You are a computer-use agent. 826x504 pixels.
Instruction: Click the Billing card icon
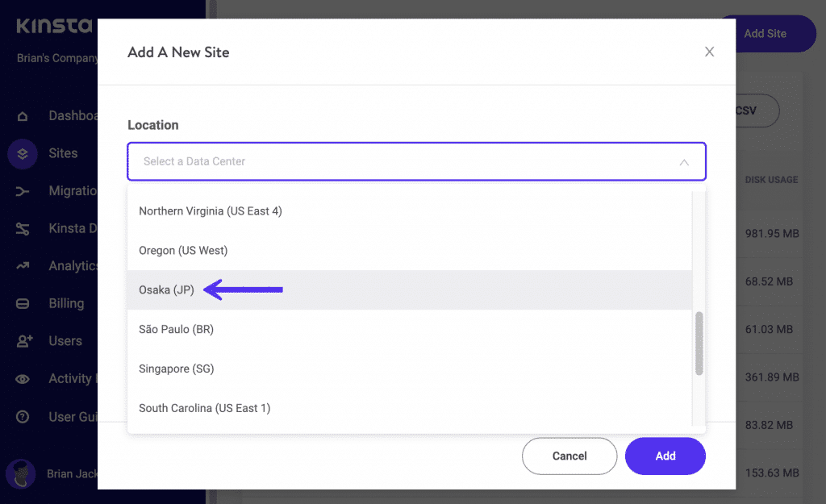[23, 304]
